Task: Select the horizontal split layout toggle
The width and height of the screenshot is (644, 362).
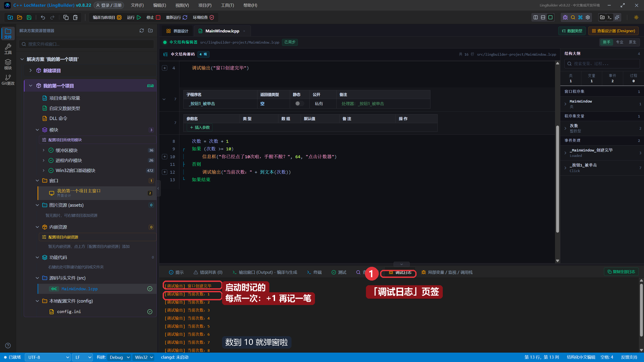Action: [543, 17]
